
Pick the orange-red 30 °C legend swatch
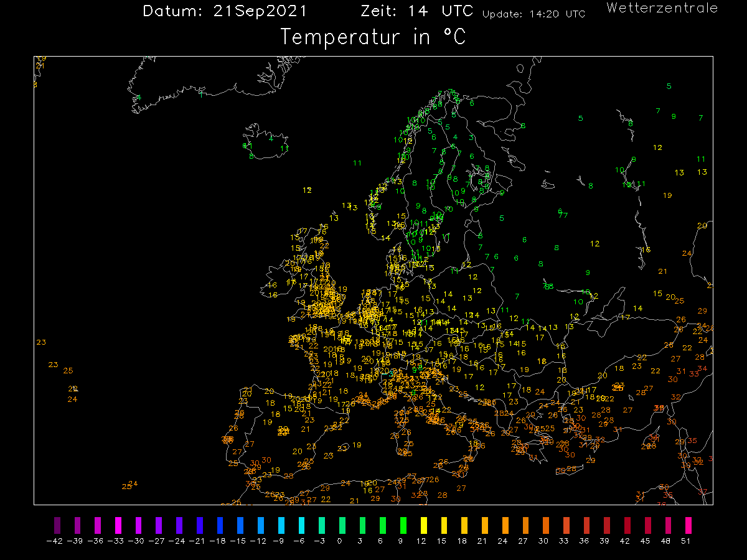(x=546, y=524)
